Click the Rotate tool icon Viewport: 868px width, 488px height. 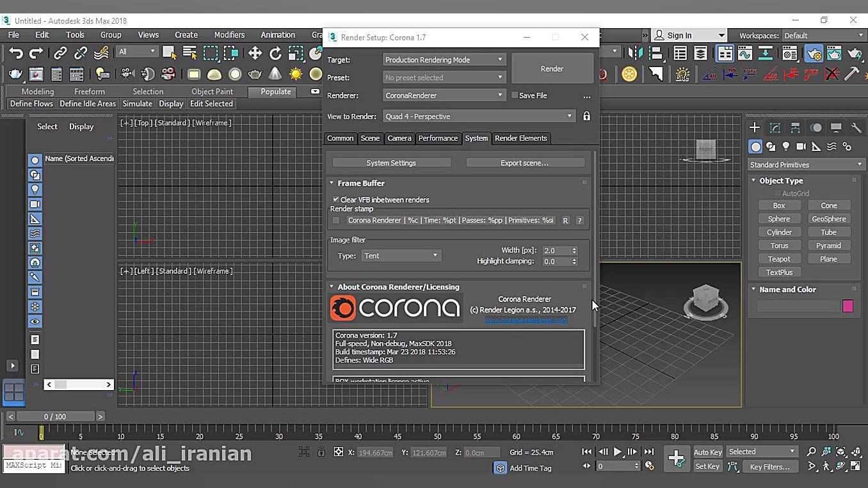tap(275, 53)
